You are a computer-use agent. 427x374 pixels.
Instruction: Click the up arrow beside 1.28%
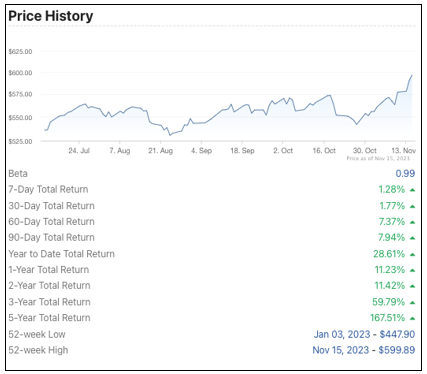[x=412, y=190]
